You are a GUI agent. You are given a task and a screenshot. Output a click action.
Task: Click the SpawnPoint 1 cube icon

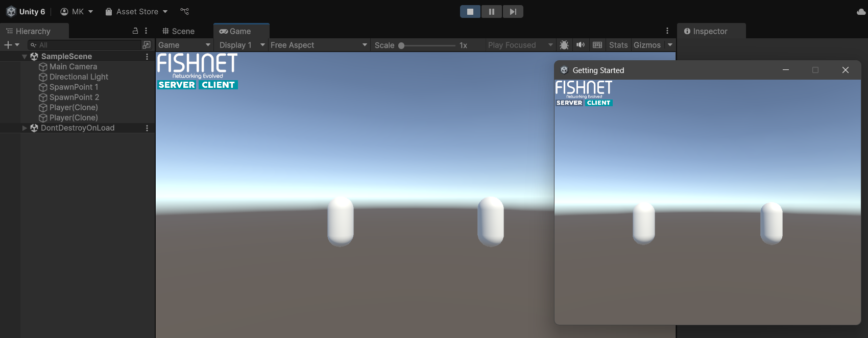[x=43, y=87]
